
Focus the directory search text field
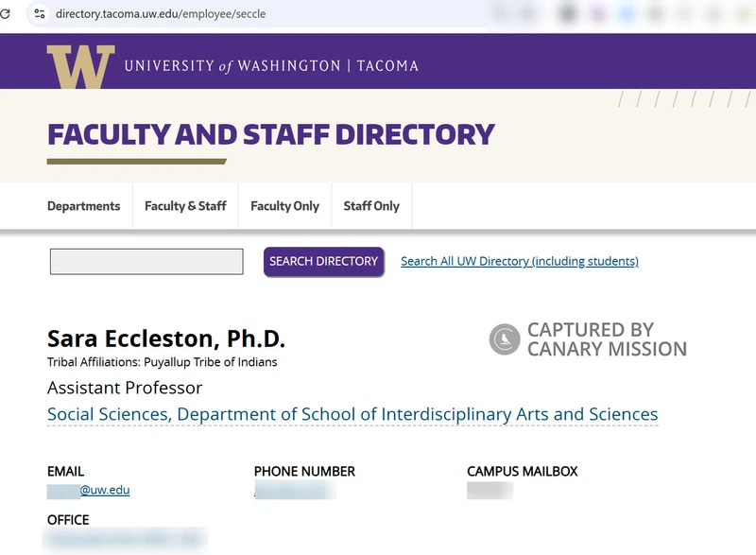point(146,261)
